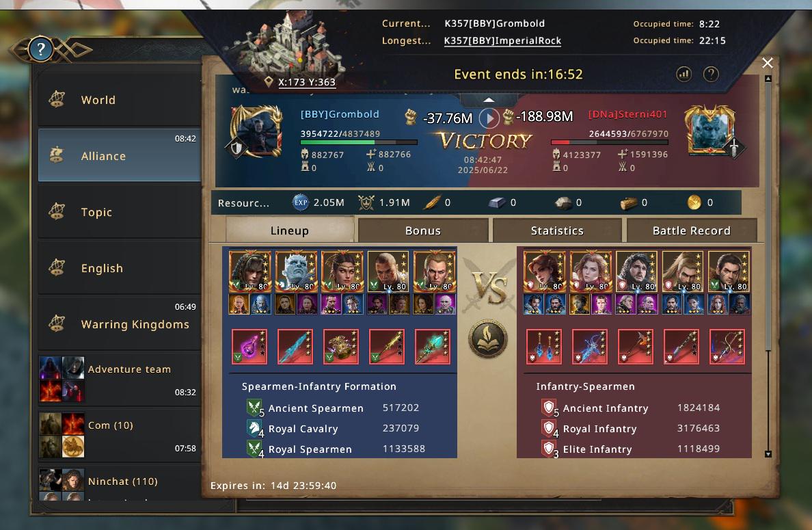This screenshot has height=530, width=812.
Task: Switch to the Statistics tab
Action: pos(557,230)
